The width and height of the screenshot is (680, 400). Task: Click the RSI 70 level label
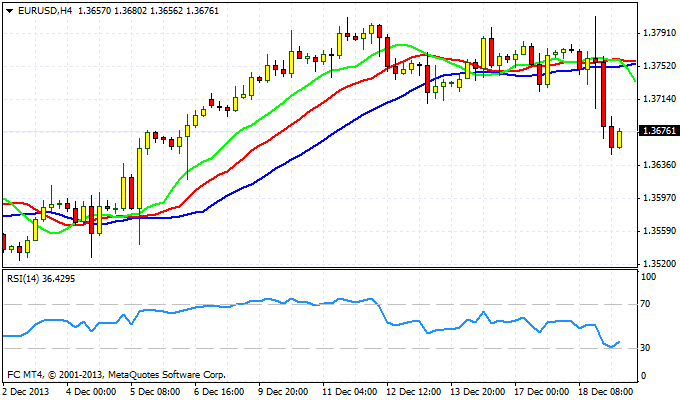pyautogui.click(x=646, y=304)
